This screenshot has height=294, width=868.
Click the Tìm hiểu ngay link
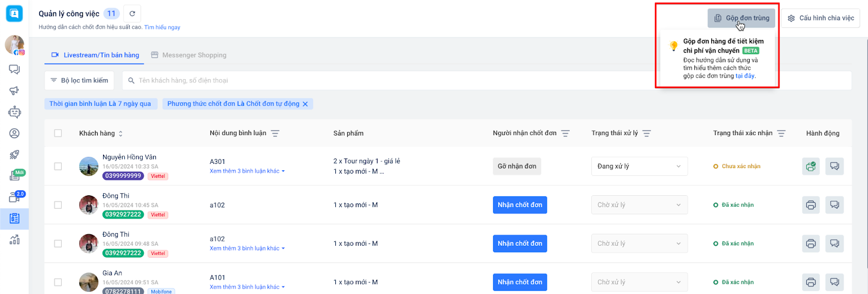click(x=162, y=27)
